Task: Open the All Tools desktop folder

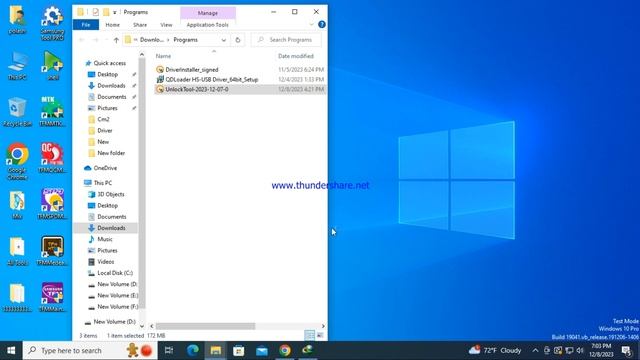Action: (x=17, y=251)
